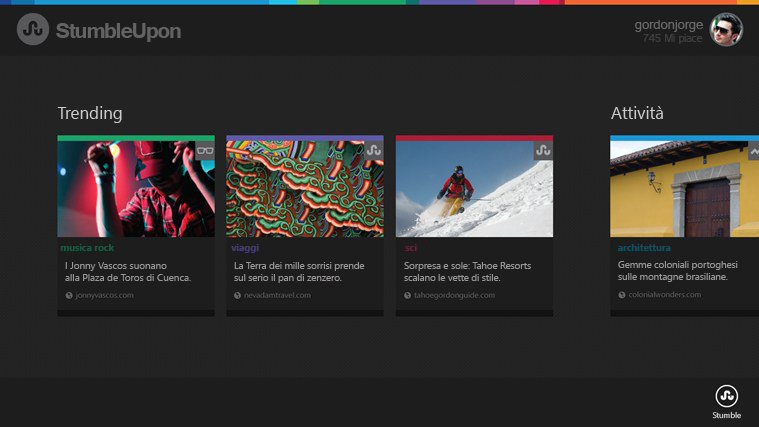Click the StumbleUpon badge on the viaggi card
The height and width of the screenshot is (427, 759).
[374, 151]
